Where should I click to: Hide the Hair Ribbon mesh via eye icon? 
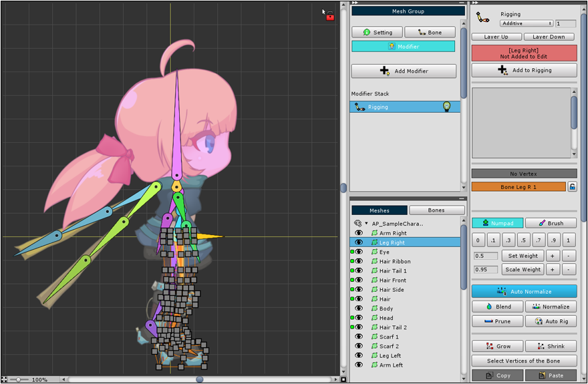pos(359,261)
